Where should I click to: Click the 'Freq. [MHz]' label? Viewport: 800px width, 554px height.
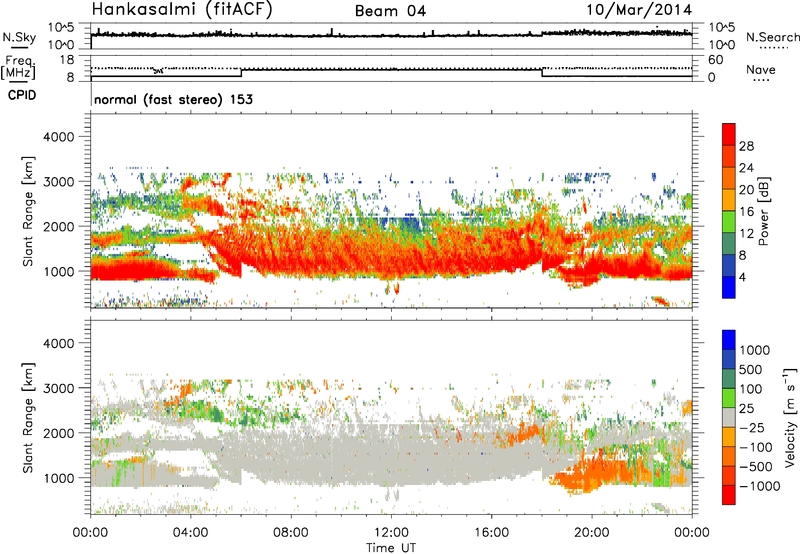click(x=18, y=67)
